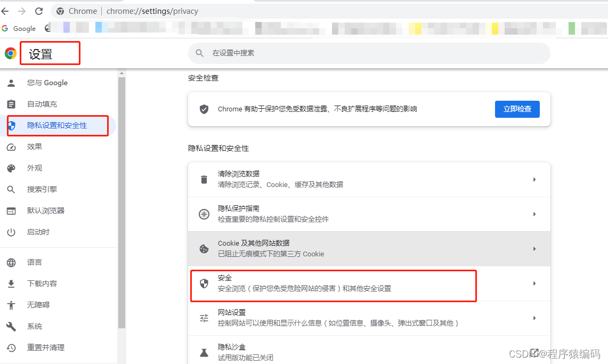The width and height of the screenshot is (608, 364).
Task: Click the clipboard icon for 自动填充
Action: [x=11, y=104]
